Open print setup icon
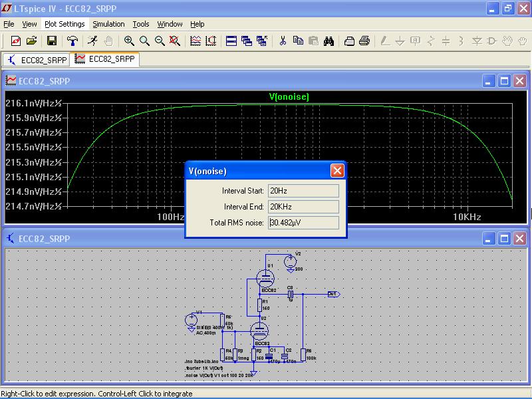The width and height of the screenshot is (532, 399). pos(349,41)
